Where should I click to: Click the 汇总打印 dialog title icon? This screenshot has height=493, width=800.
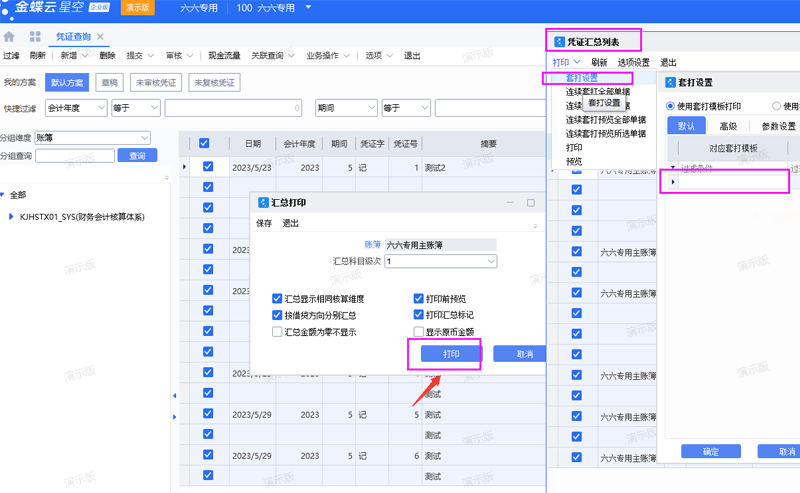pos(263,203)
